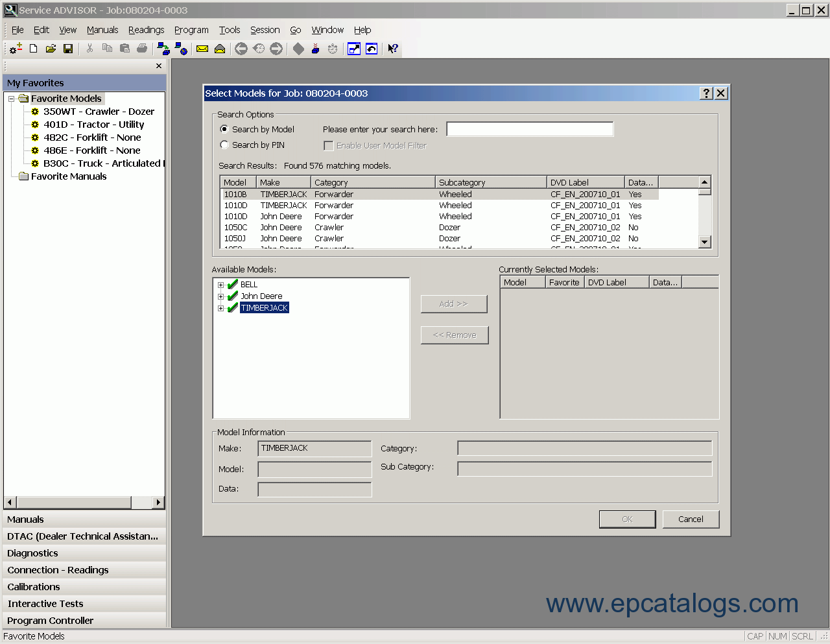Screen dimensions: 830x644
Task: Open the Program menu
Action: [x=191, y=30]
